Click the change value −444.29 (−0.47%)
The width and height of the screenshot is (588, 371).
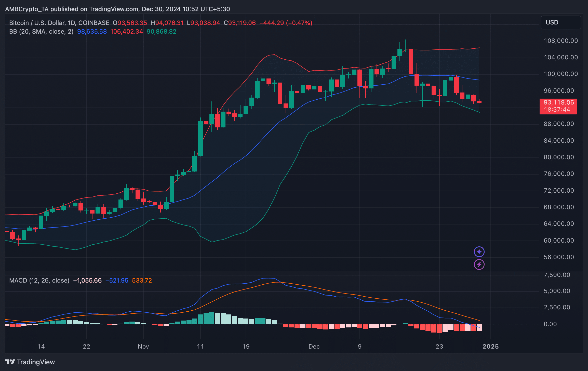pos(286,23)
